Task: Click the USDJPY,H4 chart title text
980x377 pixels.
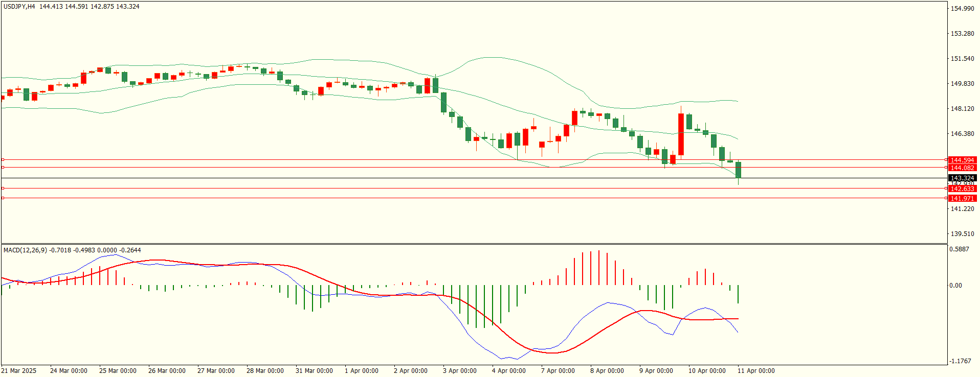Action: tap(19, 7)
